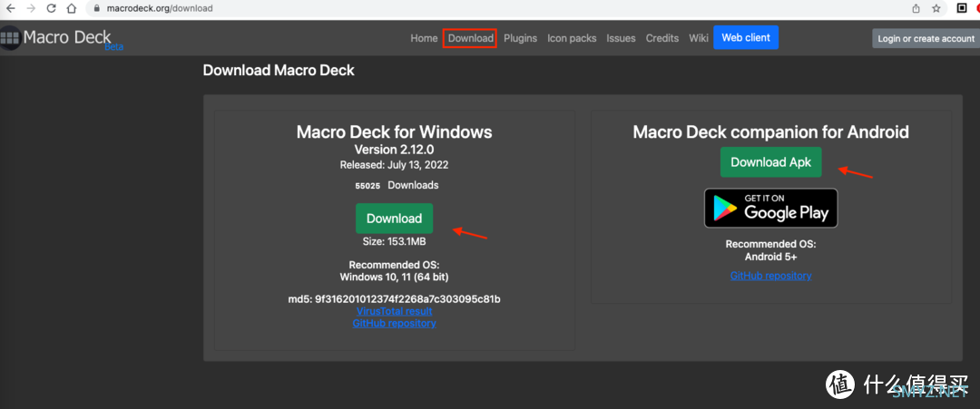Reload the page with the refresh icon
This screenshot has width=980, height=409.
tap(51, 8)
